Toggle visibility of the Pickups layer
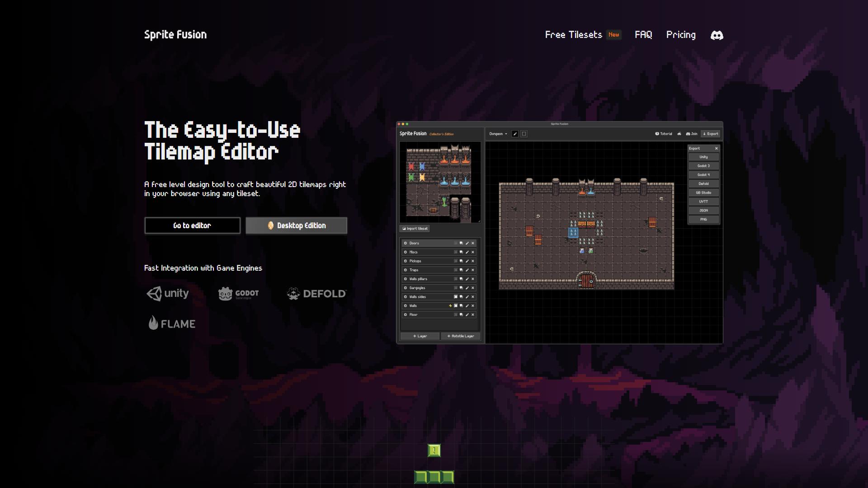868x488 pixels. point(406,261)
